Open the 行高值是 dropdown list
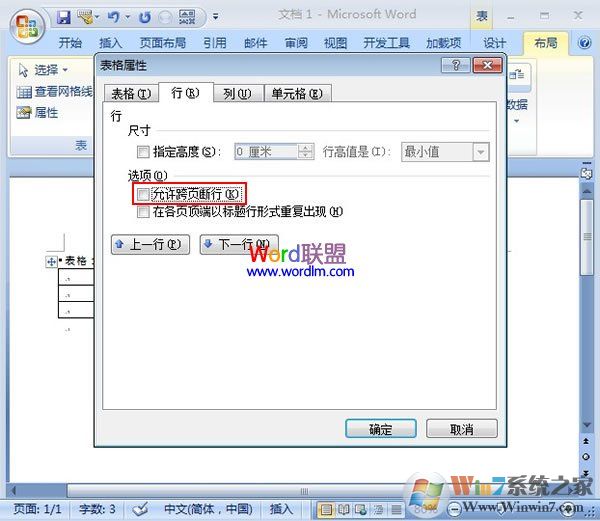600x521 pixels. coord(481,152)
